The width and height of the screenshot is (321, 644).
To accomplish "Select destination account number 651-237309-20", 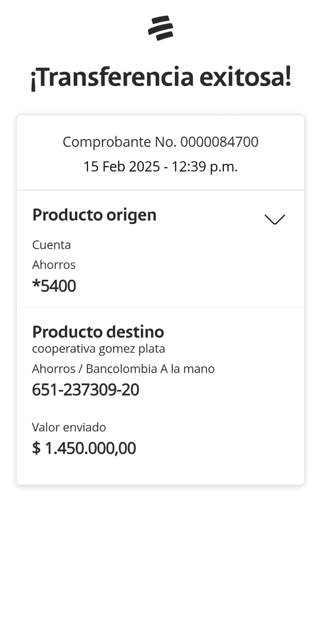I will (85, 390).
